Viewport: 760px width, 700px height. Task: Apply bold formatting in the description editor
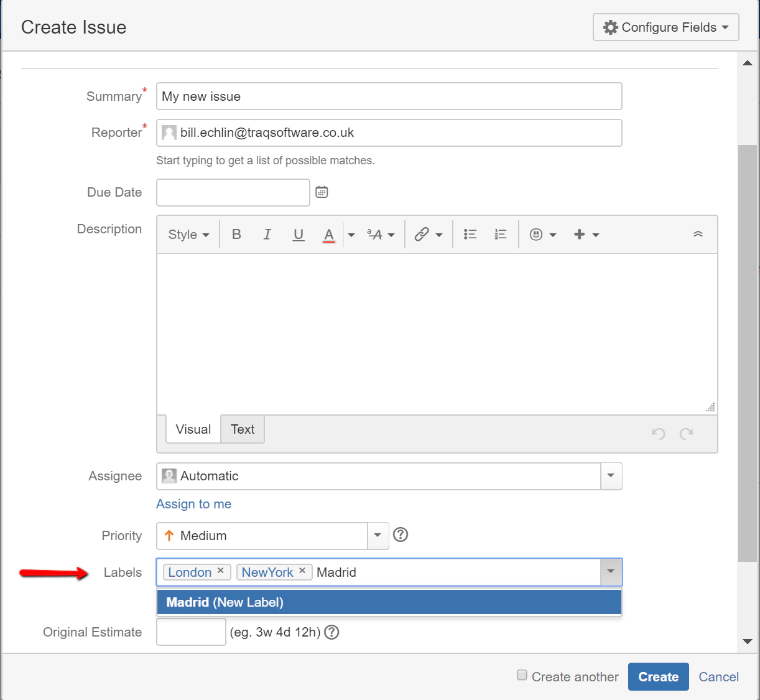[236, 235]
